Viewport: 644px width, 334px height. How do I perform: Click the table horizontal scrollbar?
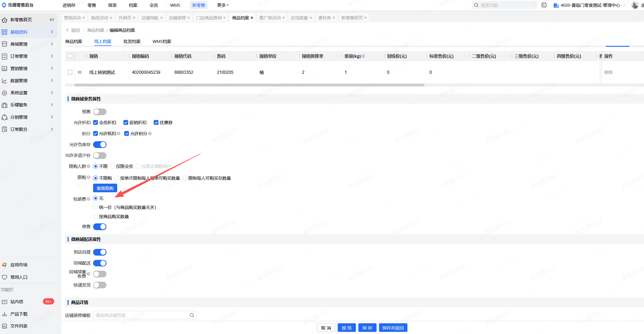point(249,85)
